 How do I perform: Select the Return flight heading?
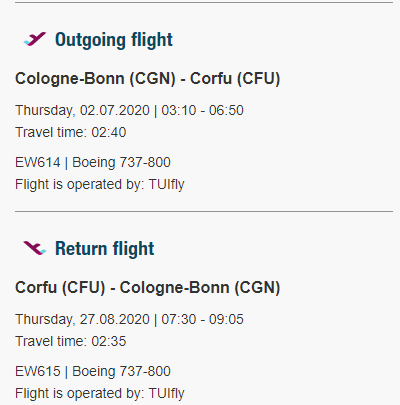(105, 249)
